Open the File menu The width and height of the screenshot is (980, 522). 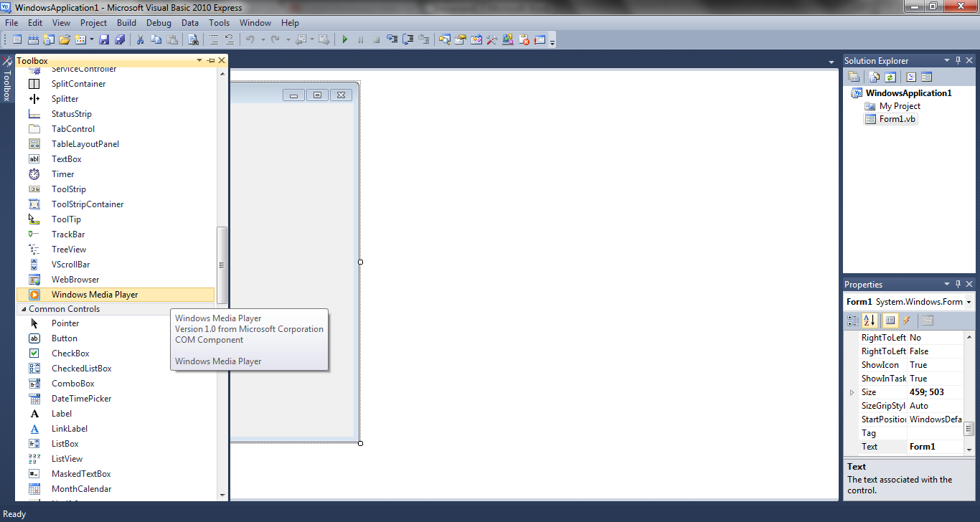11,23
